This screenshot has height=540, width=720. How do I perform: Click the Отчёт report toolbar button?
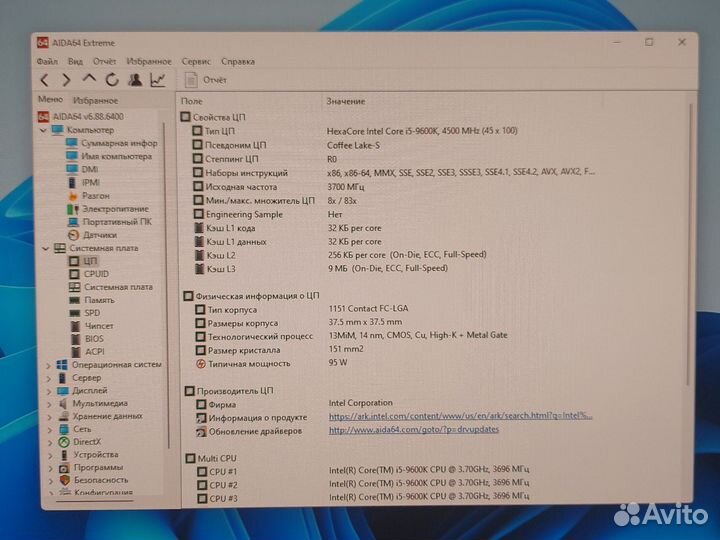point(207,80)
